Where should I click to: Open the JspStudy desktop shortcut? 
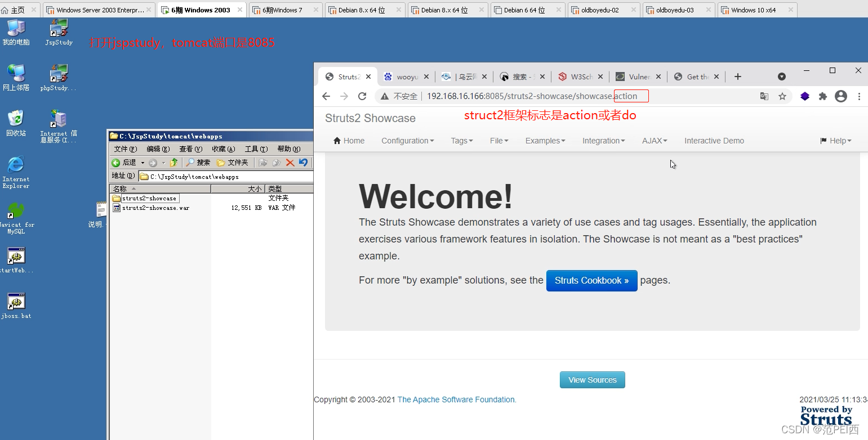(x=59, y=32)
